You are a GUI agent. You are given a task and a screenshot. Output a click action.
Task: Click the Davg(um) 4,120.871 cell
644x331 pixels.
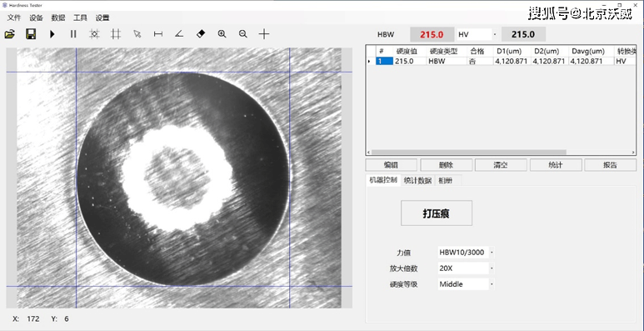(x=591, y=61)
